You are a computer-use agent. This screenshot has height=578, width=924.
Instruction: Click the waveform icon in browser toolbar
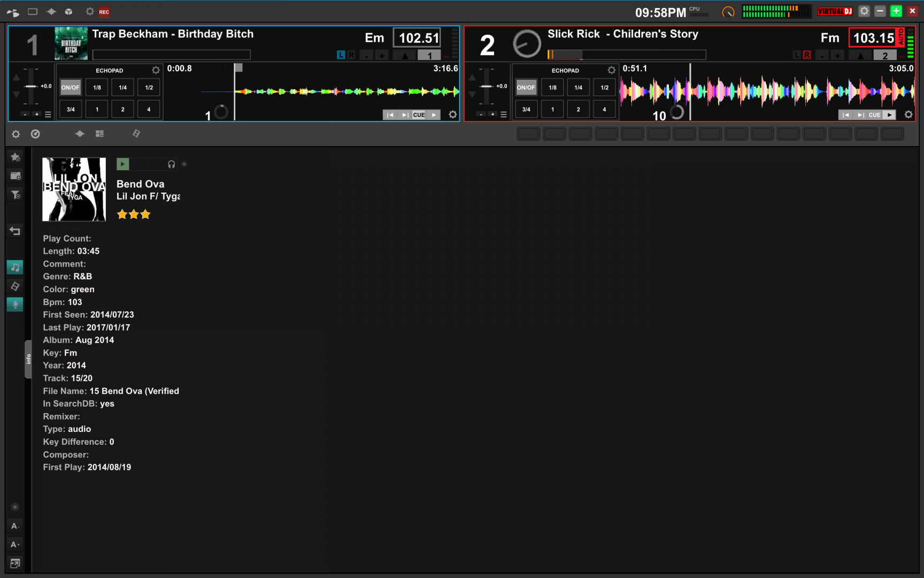80,134
